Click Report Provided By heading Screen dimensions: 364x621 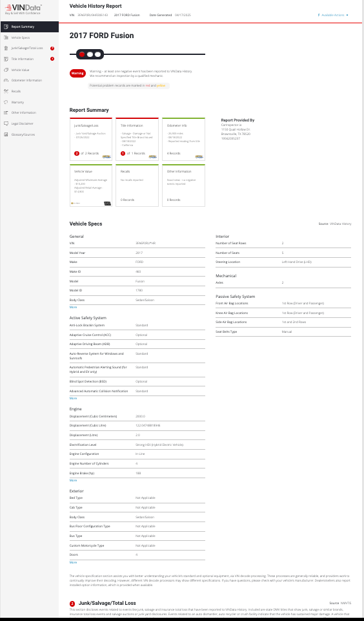(238, 120)
